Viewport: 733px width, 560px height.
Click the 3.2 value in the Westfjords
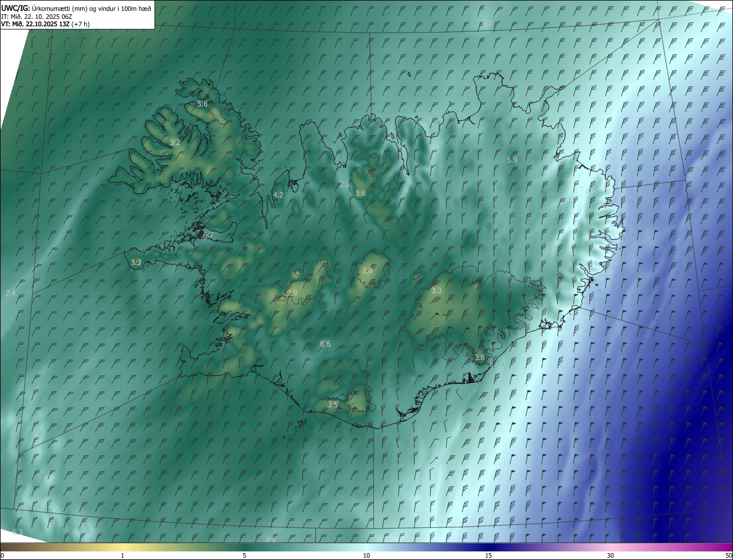[x=175, y=142]
